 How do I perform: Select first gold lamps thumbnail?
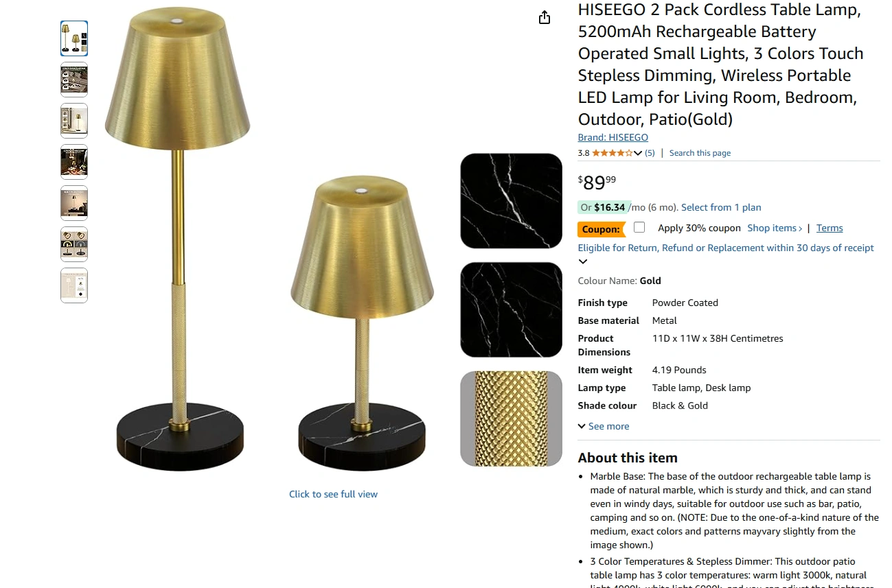coord(74,38)
